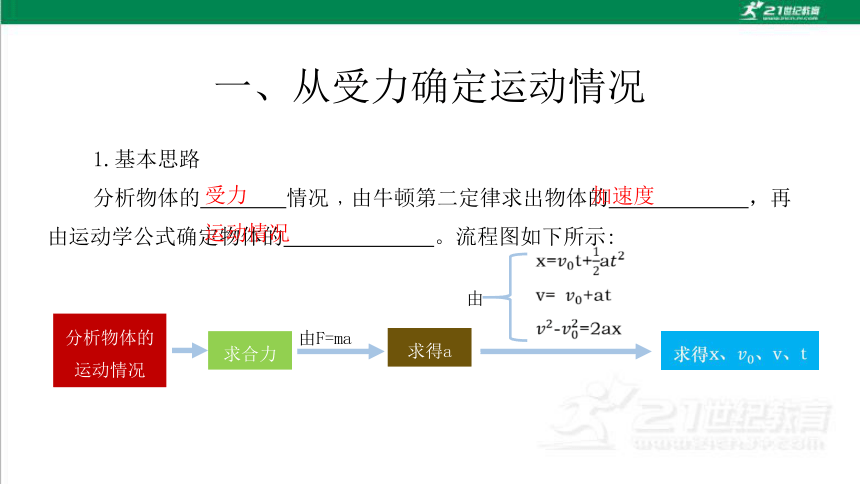This screenshot has width=860, height=484.
Task: Click the heading 1. 基本思路
Action: tap(146, 159)
